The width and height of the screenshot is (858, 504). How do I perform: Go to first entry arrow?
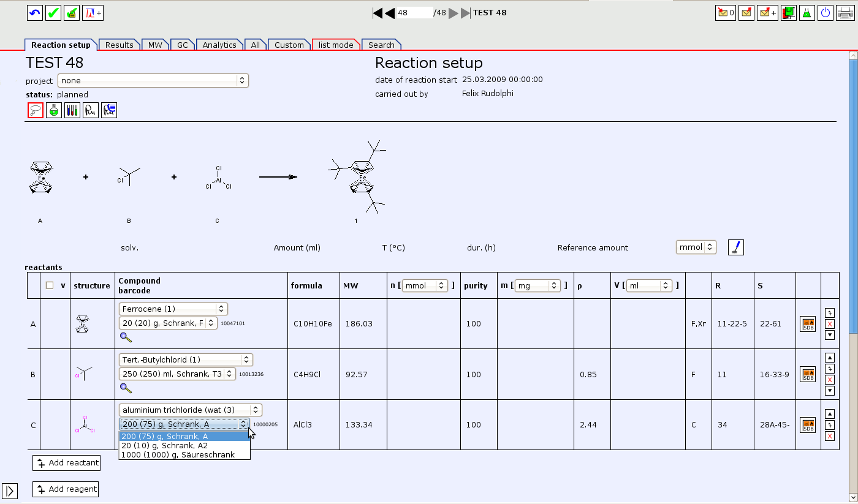(x=378, y=13)
